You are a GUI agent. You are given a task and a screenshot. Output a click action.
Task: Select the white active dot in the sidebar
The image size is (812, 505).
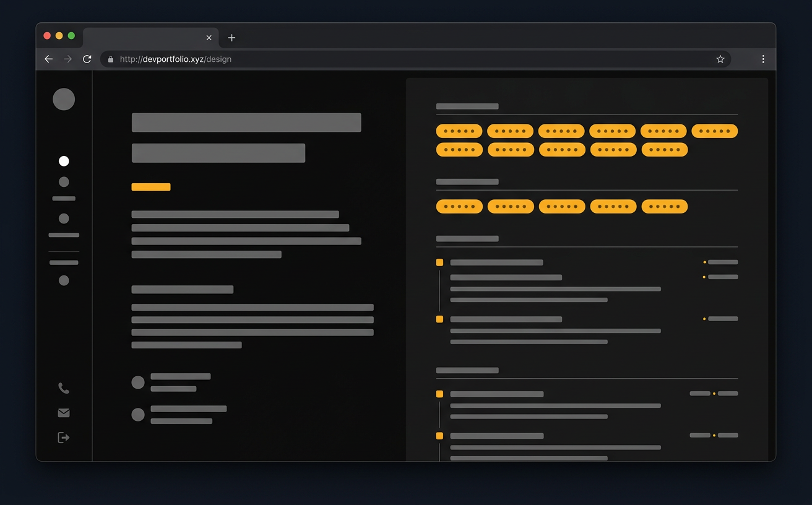[x=64, y=162]
